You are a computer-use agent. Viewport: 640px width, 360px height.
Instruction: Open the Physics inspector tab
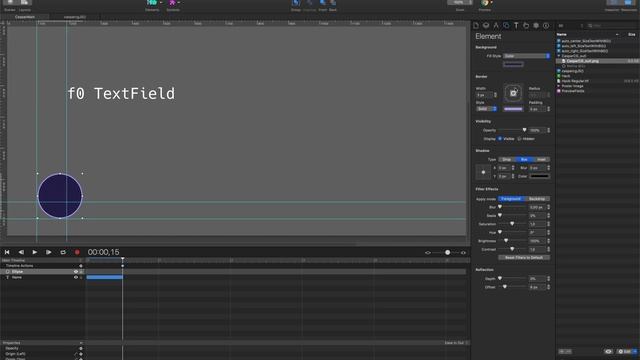click(536, 26)
